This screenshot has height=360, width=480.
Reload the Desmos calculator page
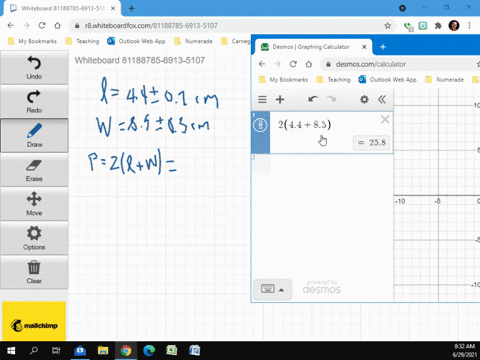293,64
